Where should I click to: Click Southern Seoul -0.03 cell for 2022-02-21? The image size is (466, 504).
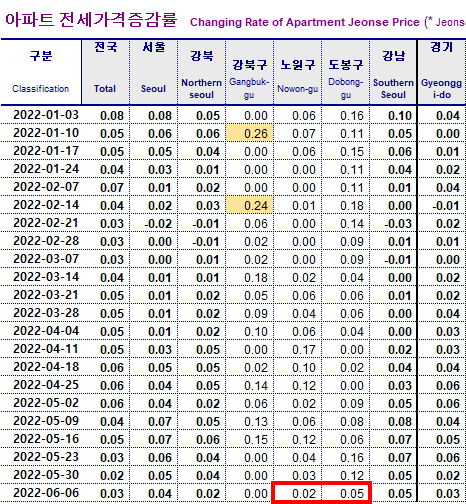(393, 223)
